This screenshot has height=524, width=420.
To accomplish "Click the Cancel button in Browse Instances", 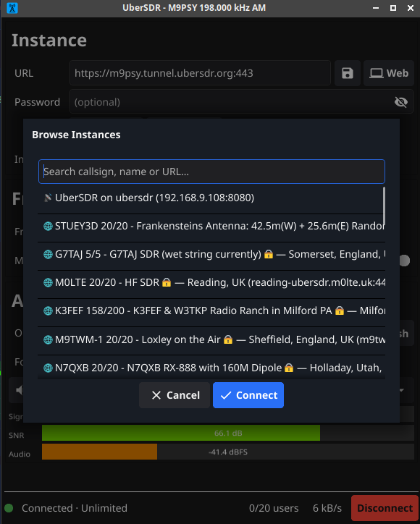I will click(175, 395).
